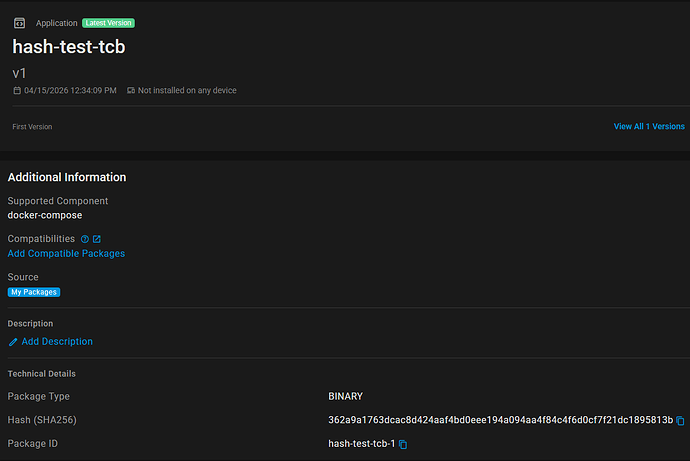
Task: Edit Compatibilities via pencil-square icon
Action: tap(97, 239)
